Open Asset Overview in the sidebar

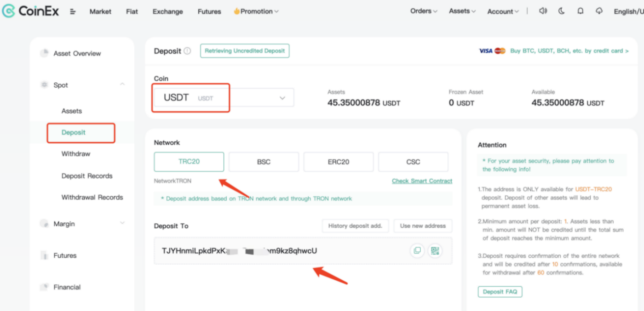(x=77, y=53)
